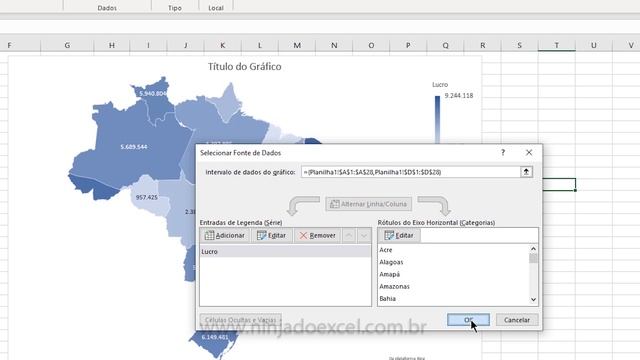640x360 pixels.
Task: Click Editar for horizontal axis labels
Action: point(399,236)
